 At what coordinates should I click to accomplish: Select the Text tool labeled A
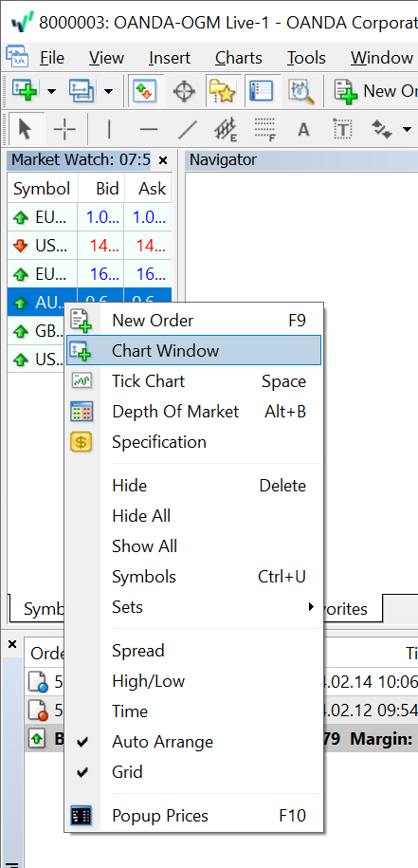(303, 130)
